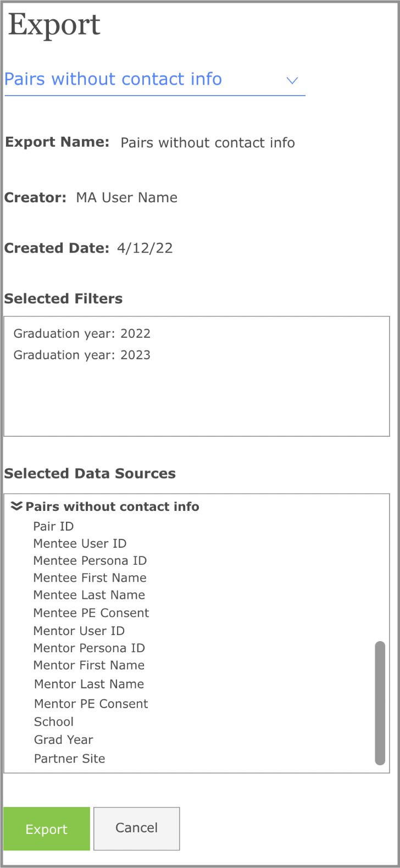Click the Cancel button
This screenshot has width=400, height=868.
click(x=137, y=828)
